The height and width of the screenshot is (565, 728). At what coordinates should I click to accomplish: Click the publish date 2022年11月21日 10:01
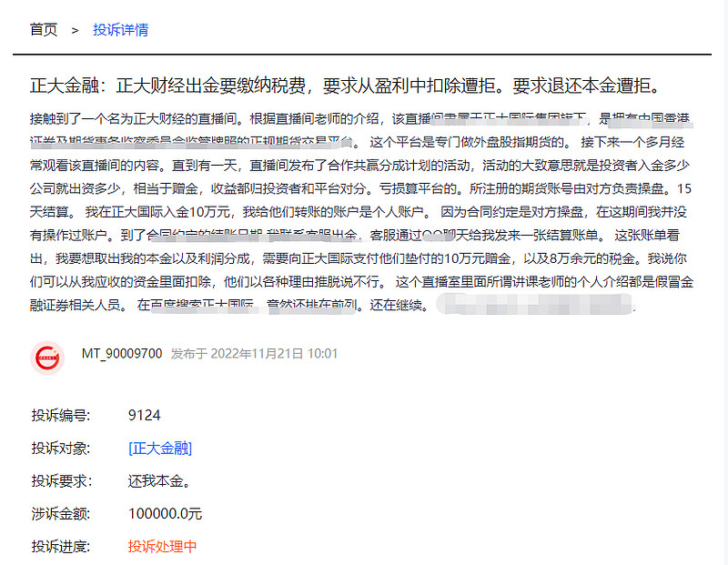274,354
